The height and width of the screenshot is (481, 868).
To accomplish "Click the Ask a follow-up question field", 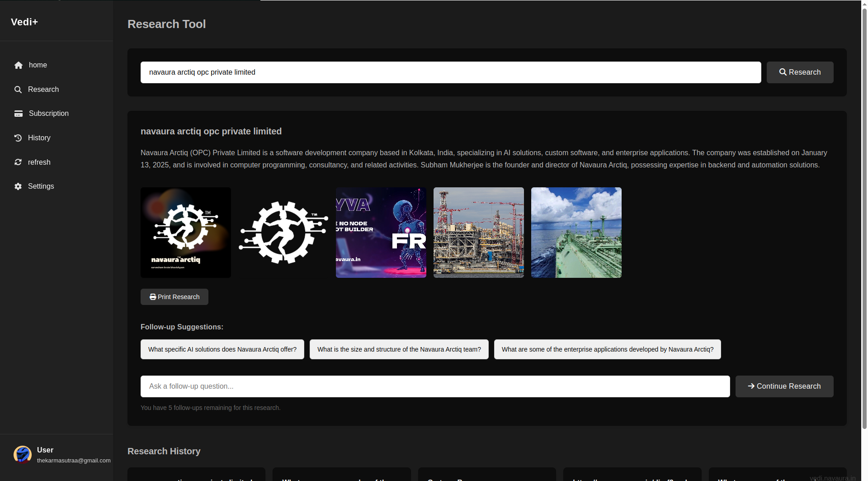I will pos(435,386).
